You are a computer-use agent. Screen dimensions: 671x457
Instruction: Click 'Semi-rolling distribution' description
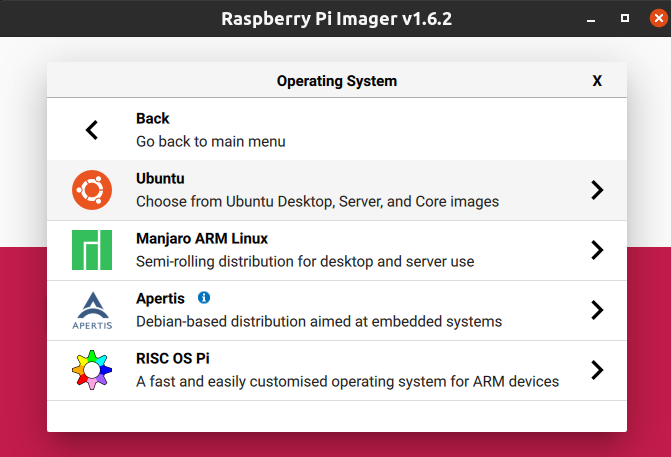click(305, 261)
